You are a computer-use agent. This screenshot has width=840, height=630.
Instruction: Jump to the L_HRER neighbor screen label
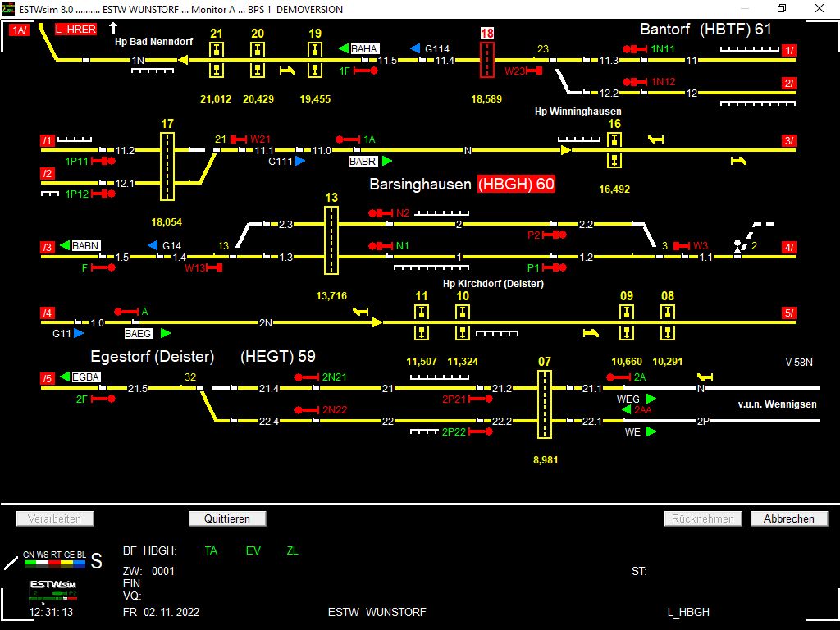click(x=75, y=30)
